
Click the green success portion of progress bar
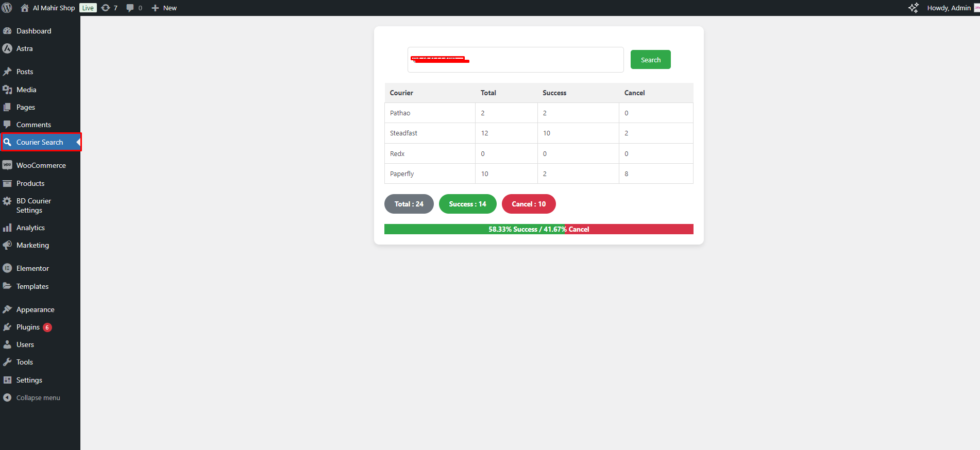point(474,229)
